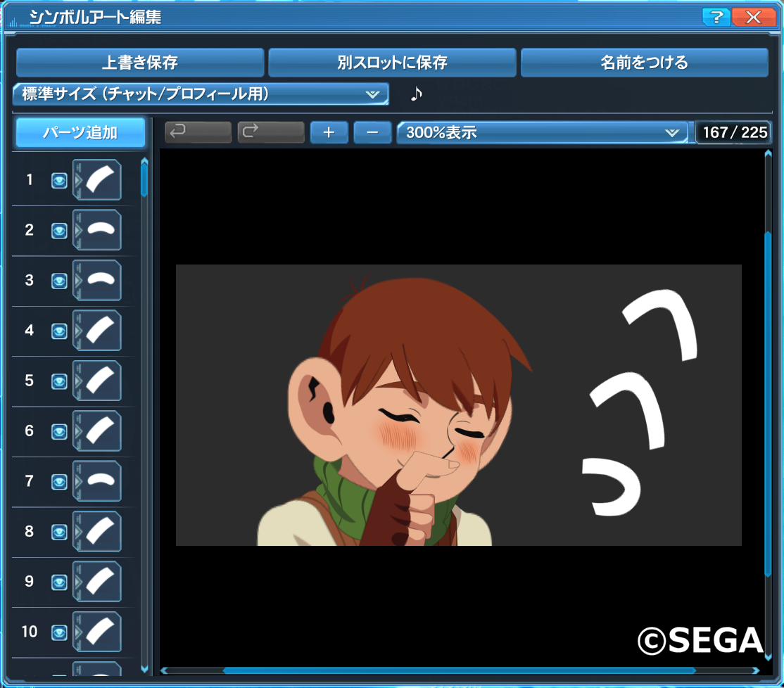
Task: Select layer 5 shape thumbnail
Action: click(x=98, y=381)
